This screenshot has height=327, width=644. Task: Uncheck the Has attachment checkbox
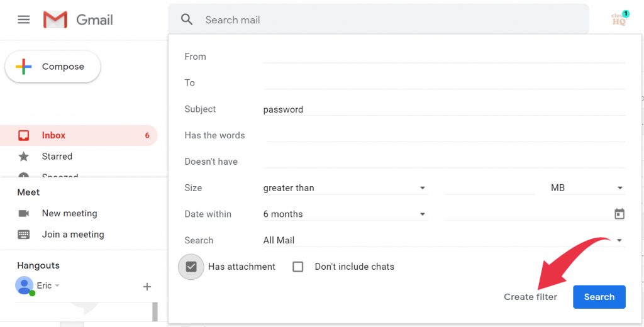click(191, 267)
